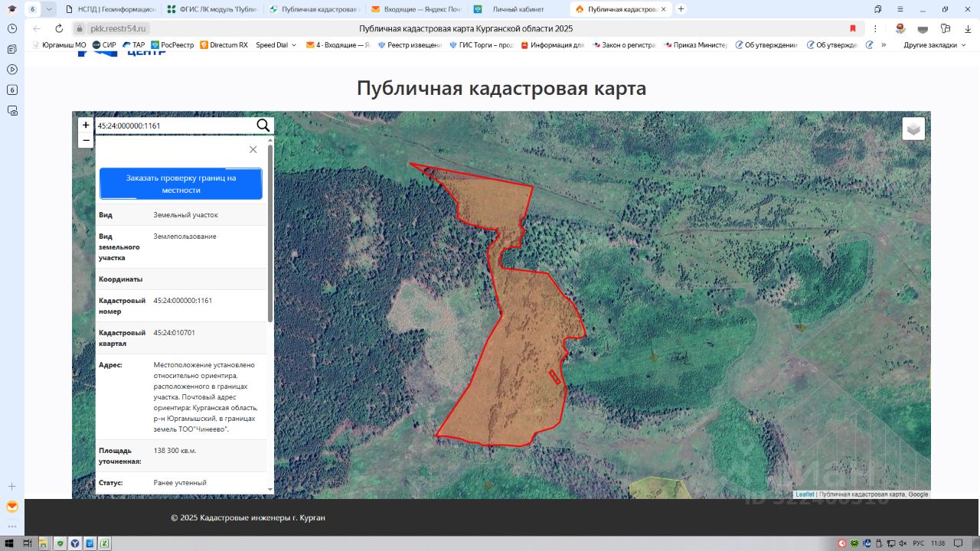Open the Приказ Министерства bookmark

(695, 45)
